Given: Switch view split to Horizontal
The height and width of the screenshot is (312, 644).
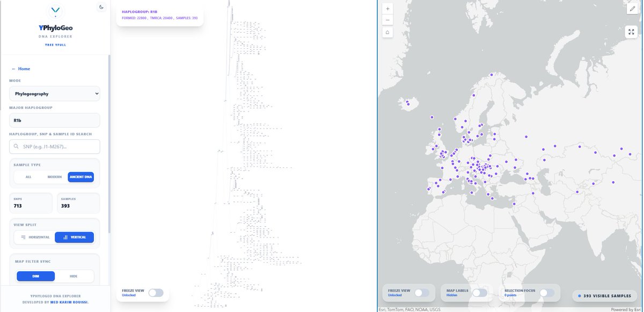Looking at the screenshot, I should [35, 237].
